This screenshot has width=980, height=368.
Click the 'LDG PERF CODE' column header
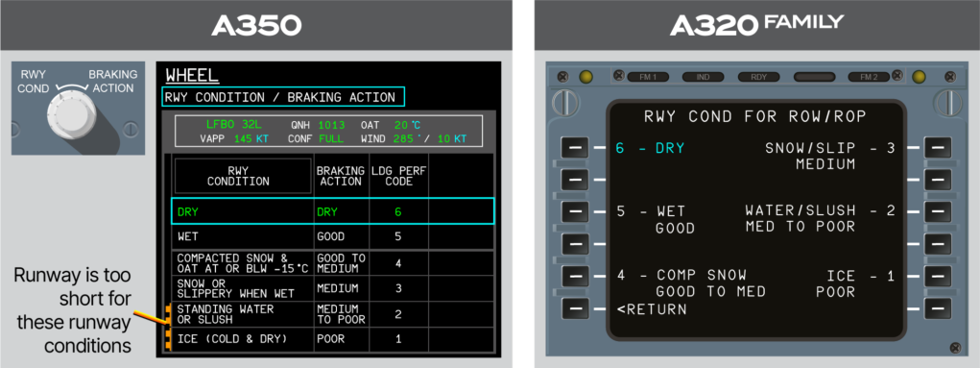[x=397, y=176]
